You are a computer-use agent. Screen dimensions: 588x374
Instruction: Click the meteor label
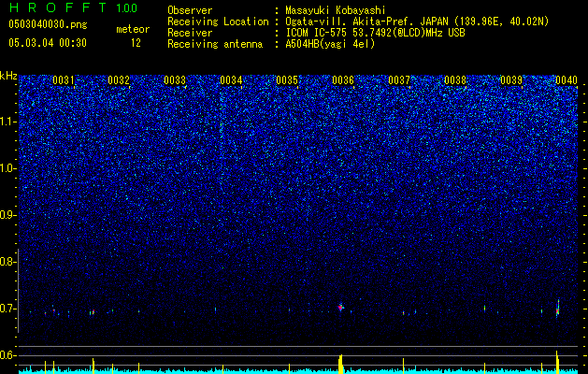point(133,29)
